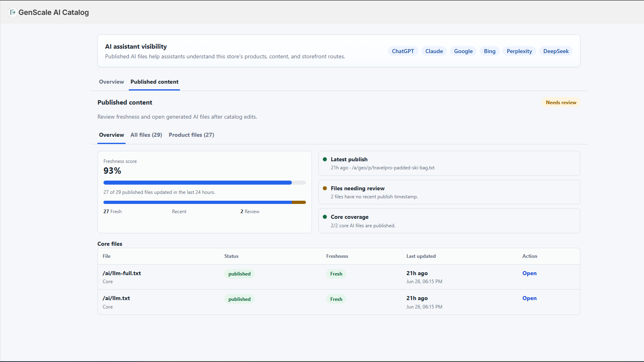Open the Files needing review card
This screenshot has height=362, width=644.
[x=449, y=192]
